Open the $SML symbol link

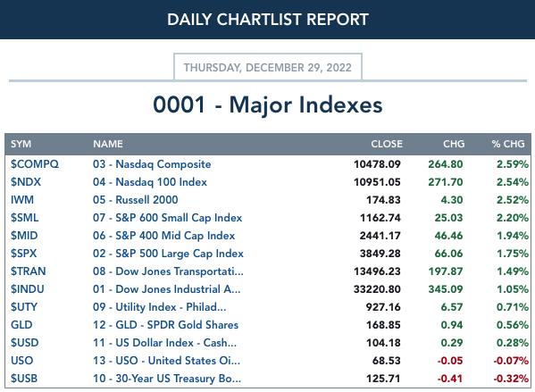[x=25, y=218]
